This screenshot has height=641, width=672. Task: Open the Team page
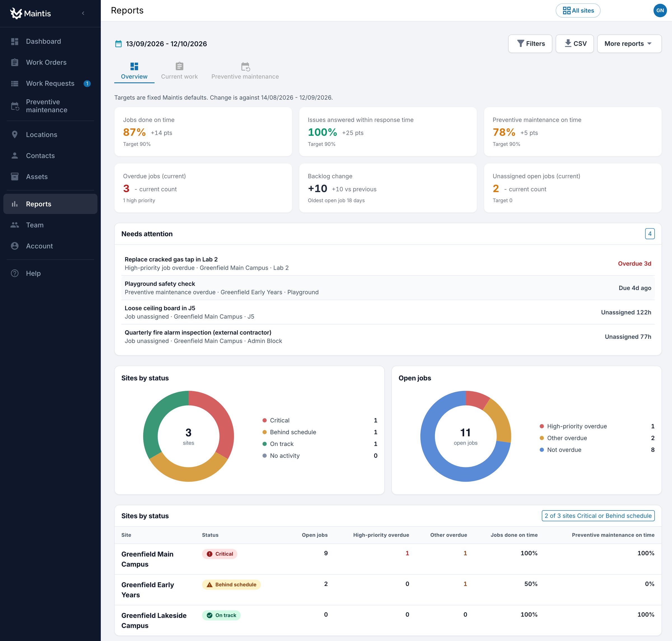point(50,225)
